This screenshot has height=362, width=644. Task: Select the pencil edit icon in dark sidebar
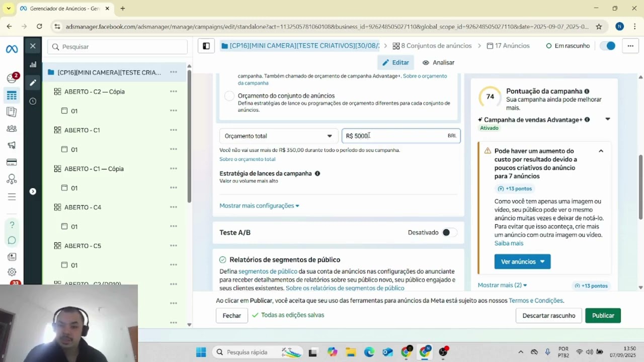pyautogui.click(x=33, y=82)
